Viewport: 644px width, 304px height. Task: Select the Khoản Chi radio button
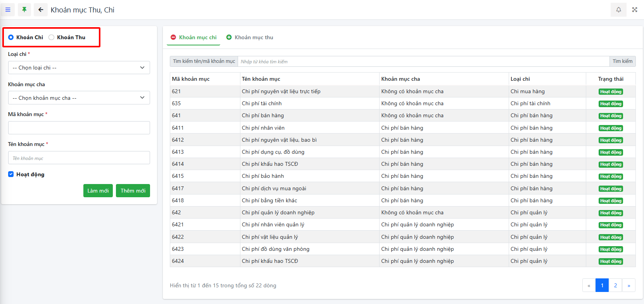tap(11, 37)
